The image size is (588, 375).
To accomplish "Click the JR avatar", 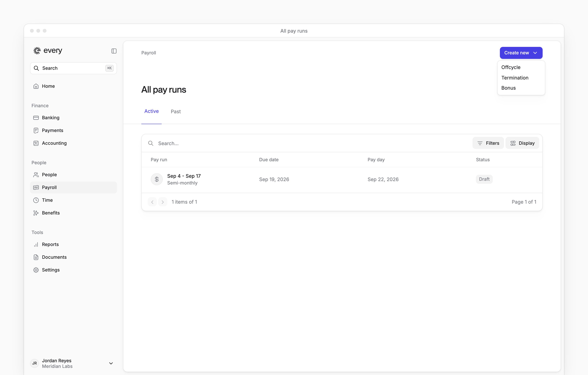I will pos(34,363).
